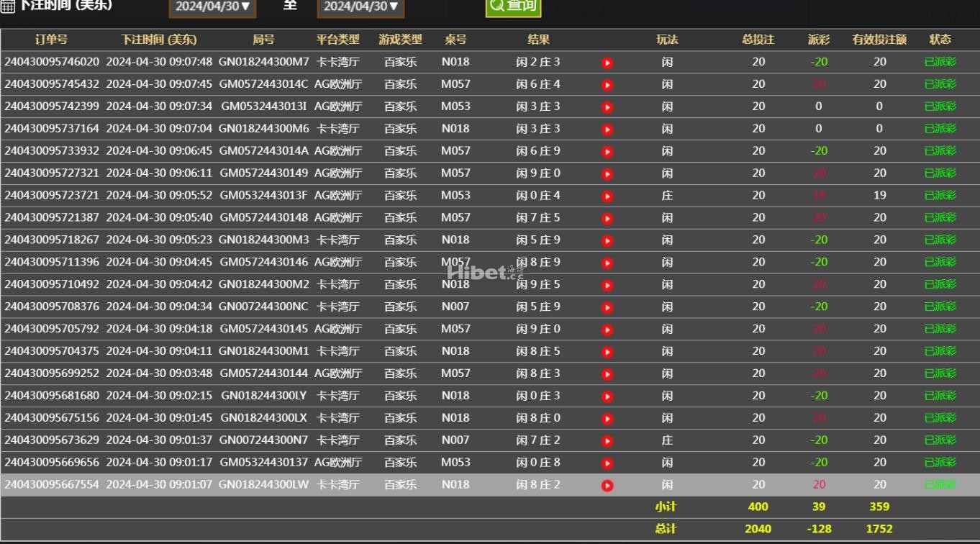Click the total payout value -128
The height and width of the screenshot is (544, 980).
click(x=819, y=529)
